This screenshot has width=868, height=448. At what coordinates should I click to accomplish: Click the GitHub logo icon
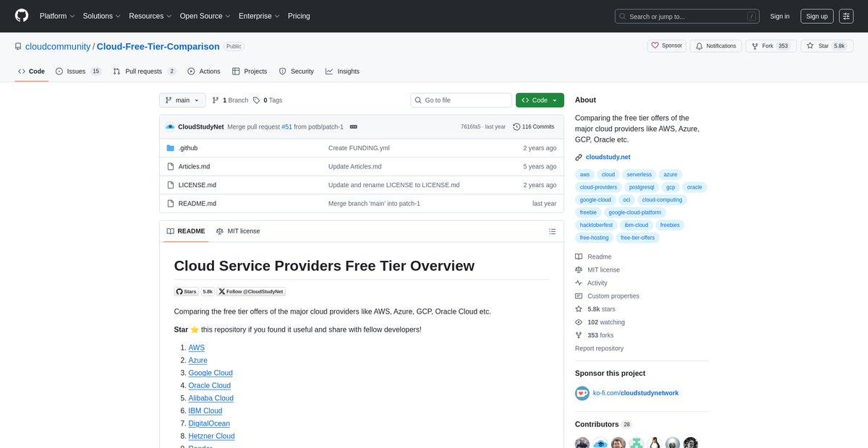22,16
